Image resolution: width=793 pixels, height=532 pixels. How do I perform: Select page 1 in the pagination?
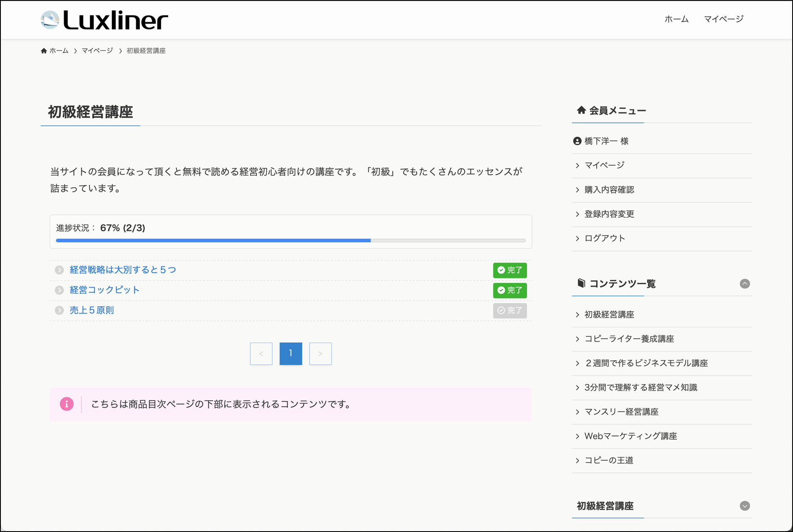click(x=291, y=354)
